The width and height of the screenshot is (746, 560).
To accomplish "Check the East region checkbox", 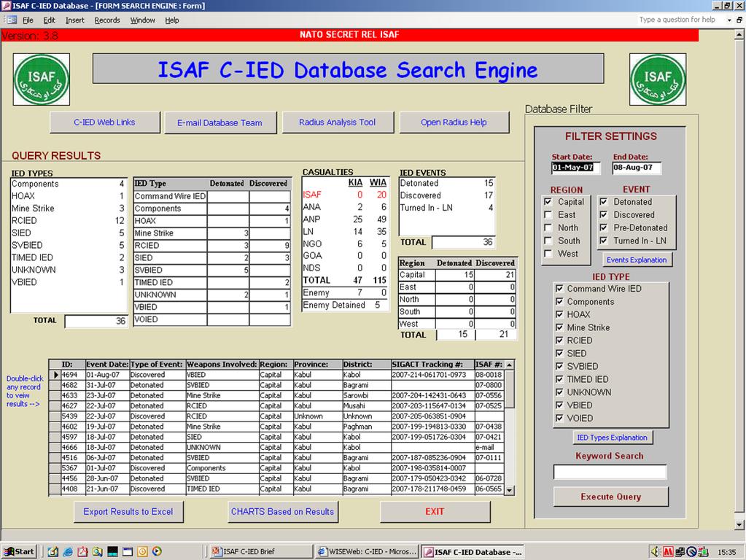I will (x=548, y=214).
